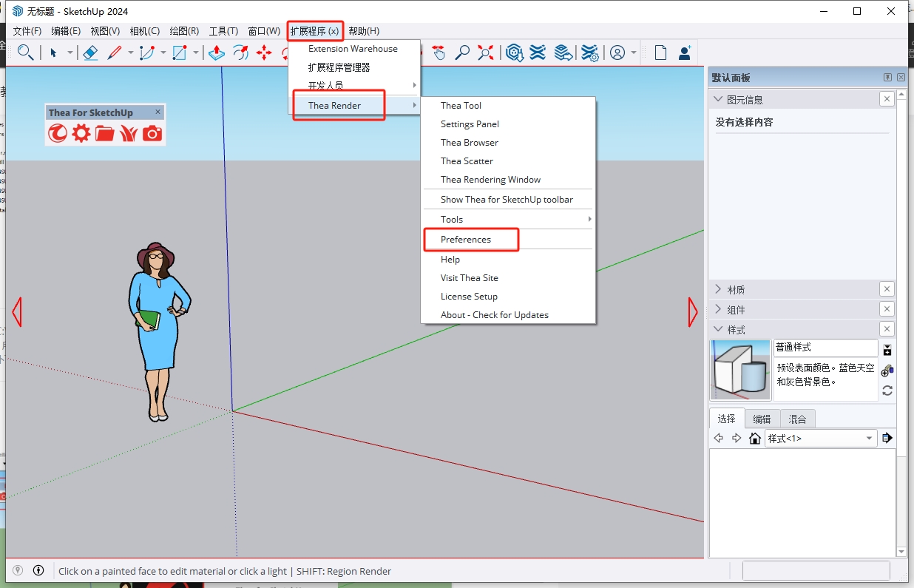
Task: Pin the default panel tray
Action: coord(887,78)
